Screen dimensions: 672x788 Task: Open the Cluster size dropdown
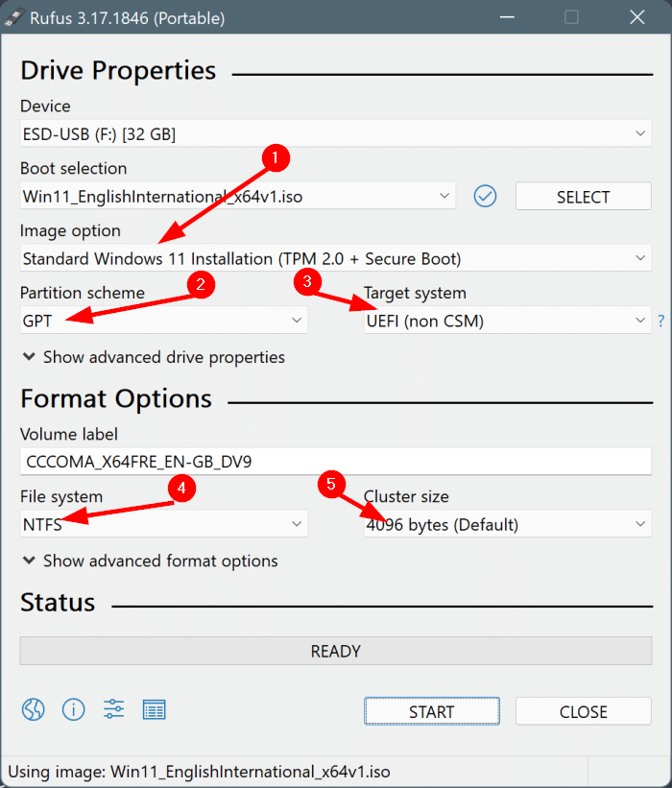point(508,524)
